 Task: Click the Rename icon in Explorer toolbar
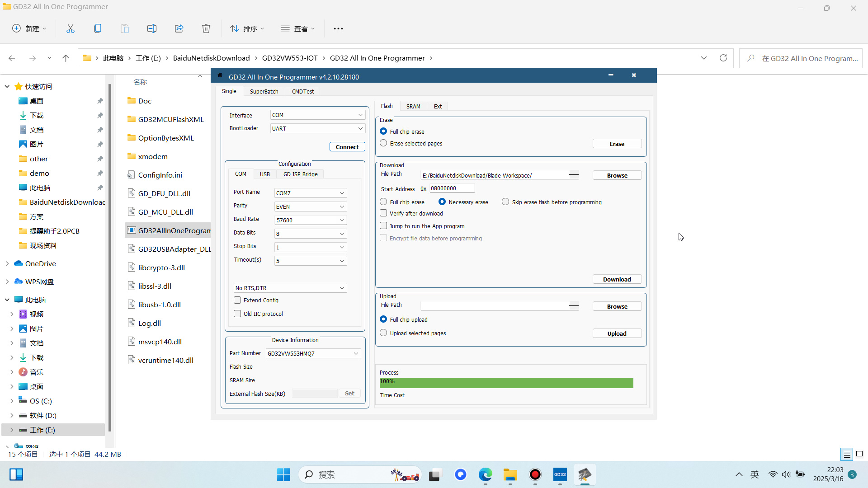(x=152, y=28)
